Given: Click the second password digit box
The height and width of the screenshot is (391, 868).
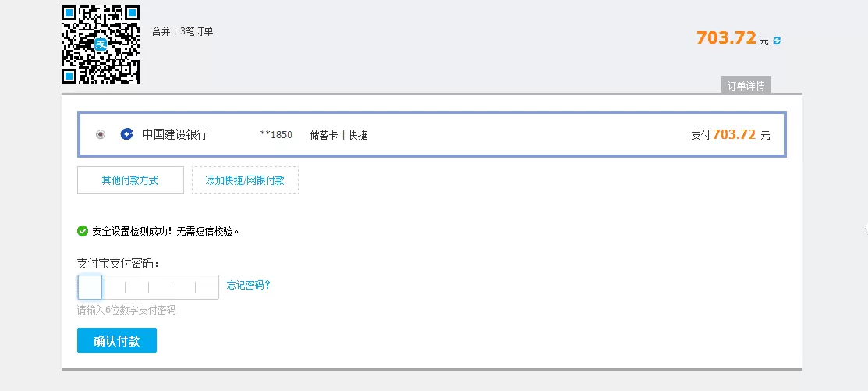Looking at the screenshot, I should pos(114,287).
